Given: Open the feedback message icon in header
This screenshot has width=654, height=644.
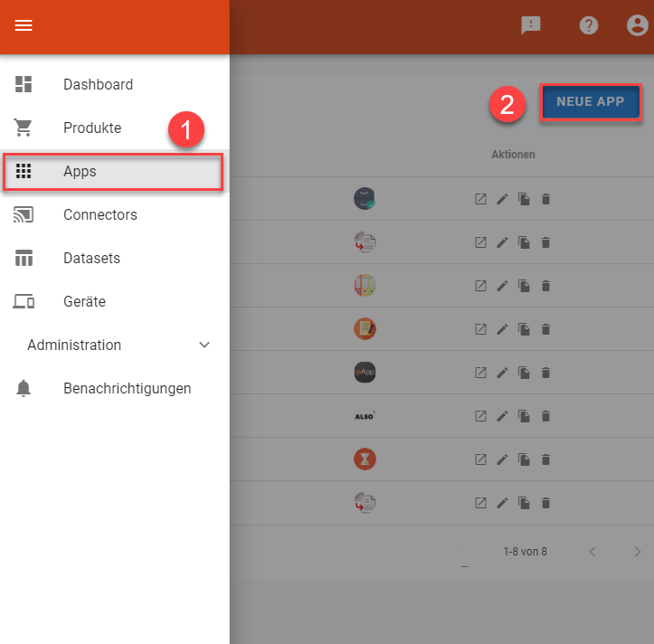Looking at the screenshot, I should click(531, 25).
